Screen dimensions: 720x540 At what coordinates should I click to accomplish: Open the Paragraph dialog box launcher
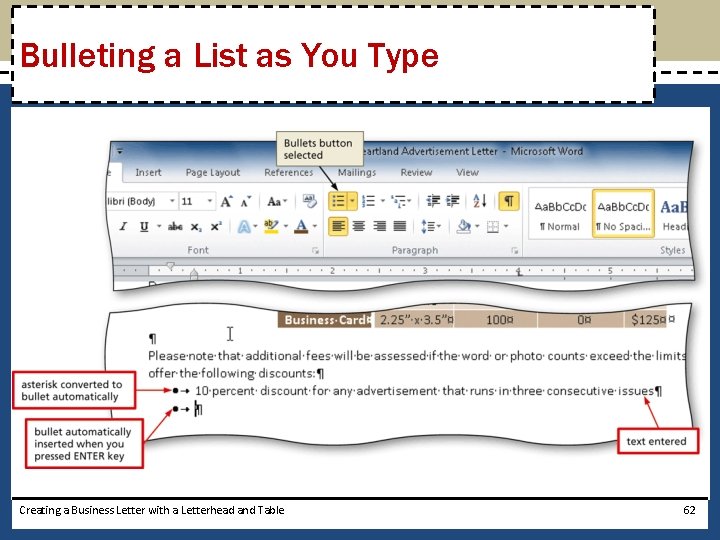click(514, 251)
